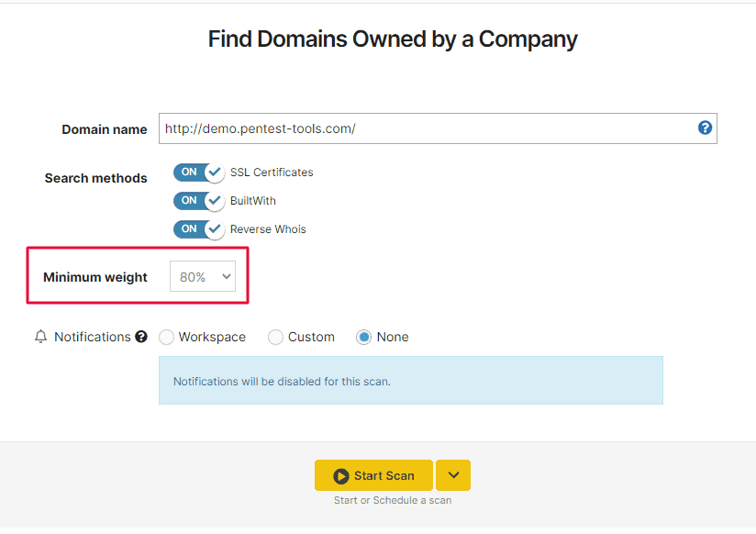Click the question mark icon next to Notifications
Screen dimensions: 756x534
(139, 337)
